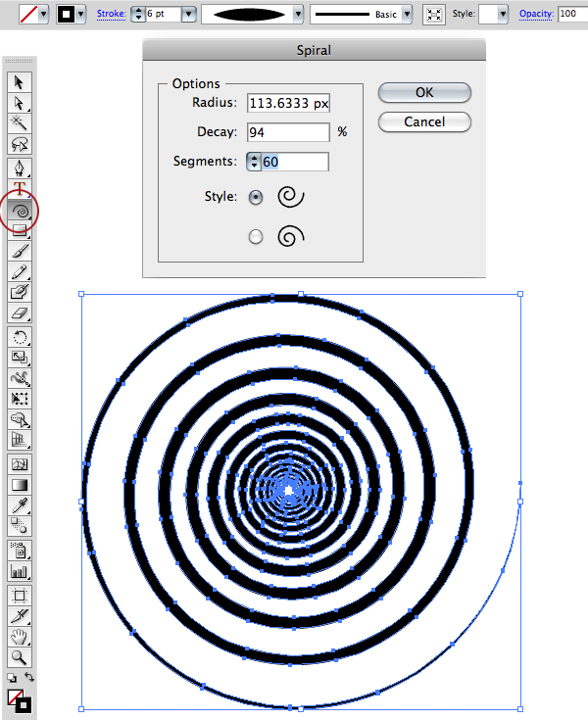
Task: Expand the Basic brush definition dropdown
Action: [x=408, y=15]
